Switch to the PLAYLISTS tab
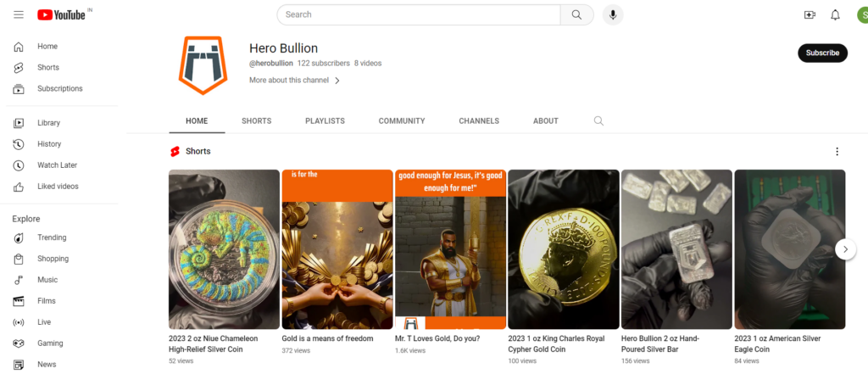The width and height of the screenshot is (868, 374). pos(325,120)
